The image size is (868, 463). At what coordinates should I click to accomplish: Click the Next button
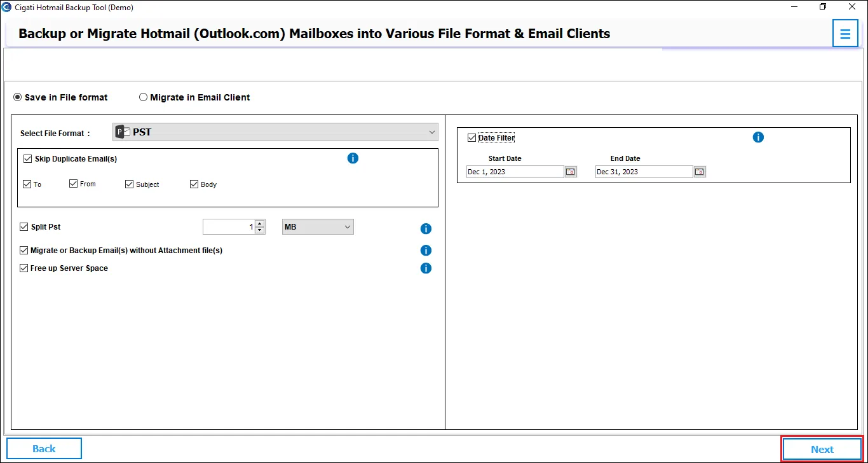822,449
